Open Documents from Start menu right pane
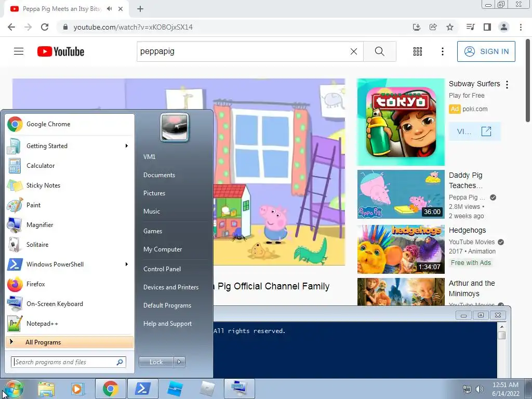Viewport: 532px width, 399px height. (159, 175)
